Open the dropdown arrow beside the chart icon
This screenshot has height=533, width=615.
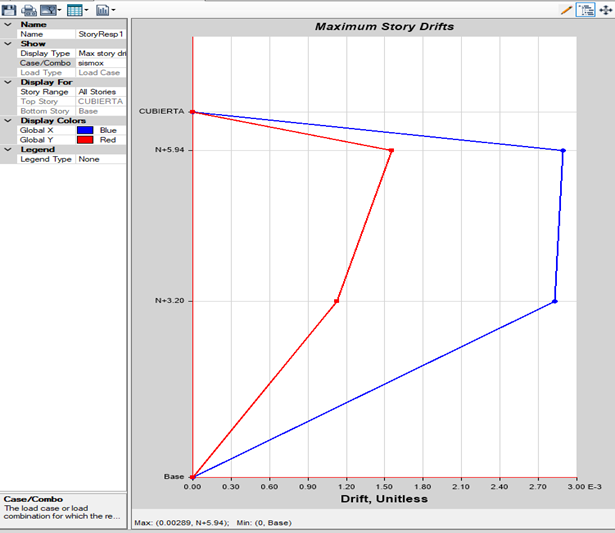[x=113, y=10]
